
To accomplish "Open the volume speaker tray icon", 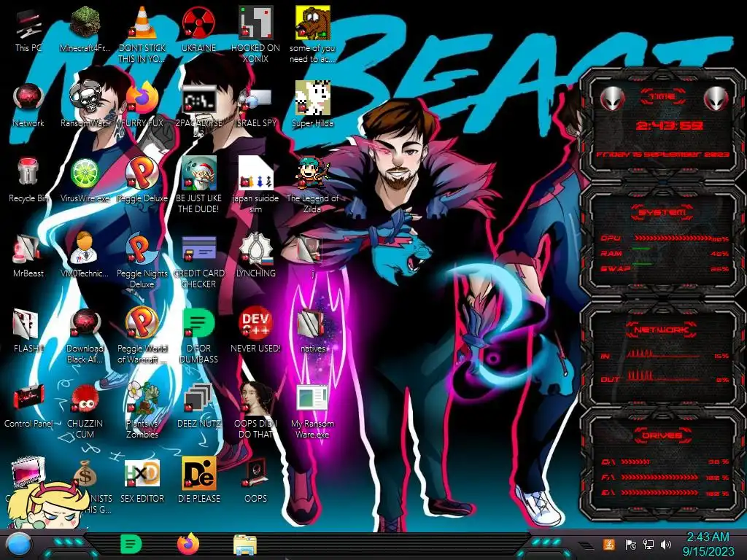I will point(666,544).
